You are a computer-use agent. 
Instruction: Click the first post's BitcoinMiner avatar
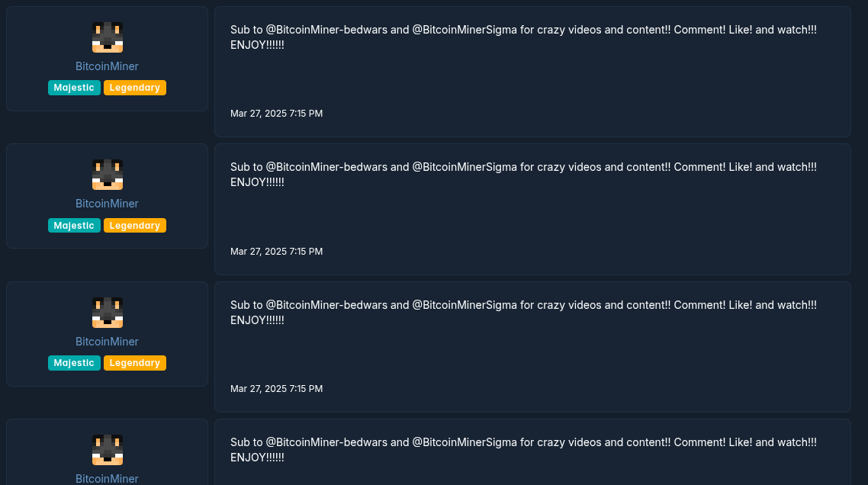click(x=108, y=37)
